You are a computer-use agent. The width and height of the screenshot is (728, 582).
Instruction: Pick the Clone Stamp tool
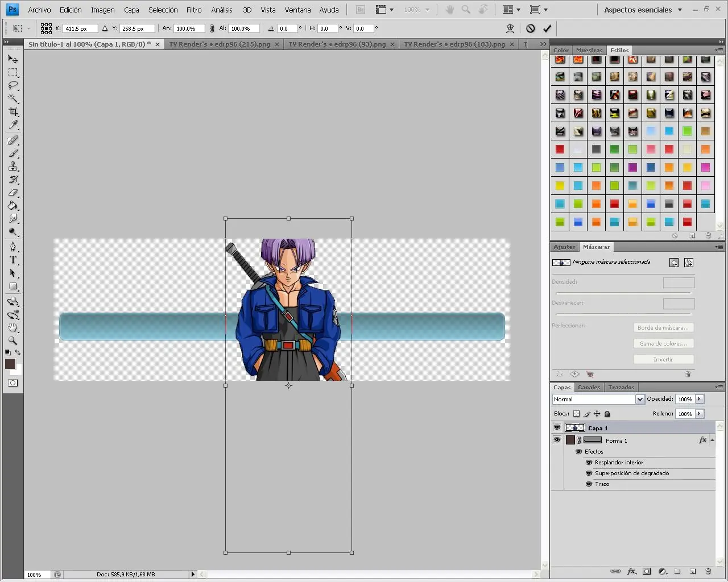(13, 167)
